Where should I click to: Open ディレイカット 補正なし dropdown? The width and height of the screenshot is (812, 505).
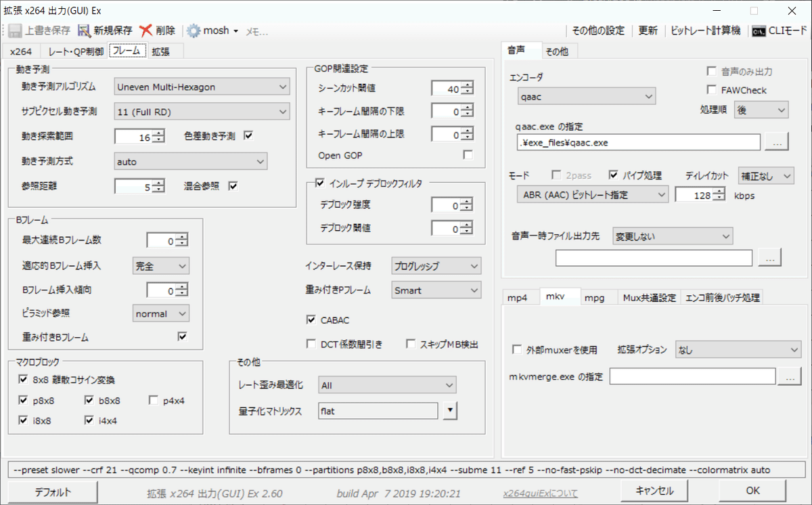(766, 175)
